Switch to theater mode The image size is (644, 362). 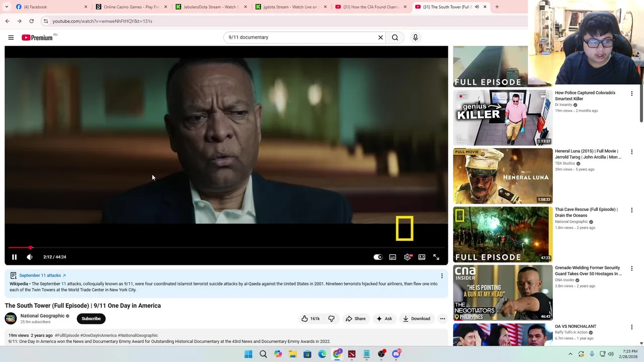click(422, 257)
